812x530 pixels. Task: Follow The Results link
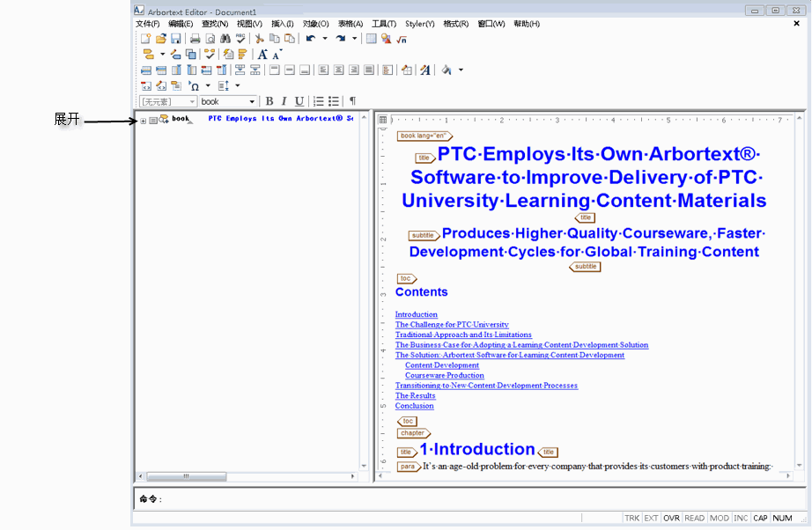click(416, 395)
